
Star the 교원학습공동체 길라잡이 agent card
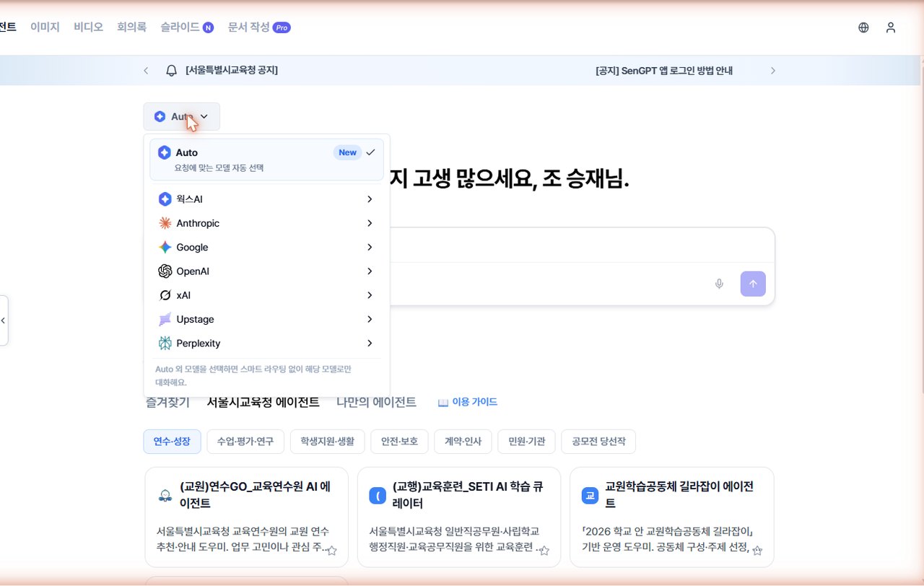[757, 551]
